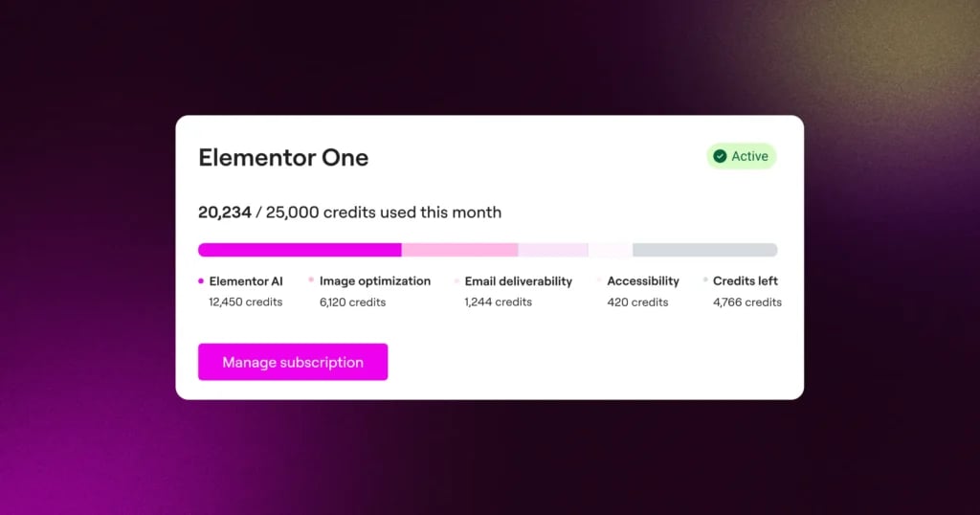This screenshot has height=515, width=980.
Task: Click the legend dot beside Email deliverability
Action: click(457, 281)
